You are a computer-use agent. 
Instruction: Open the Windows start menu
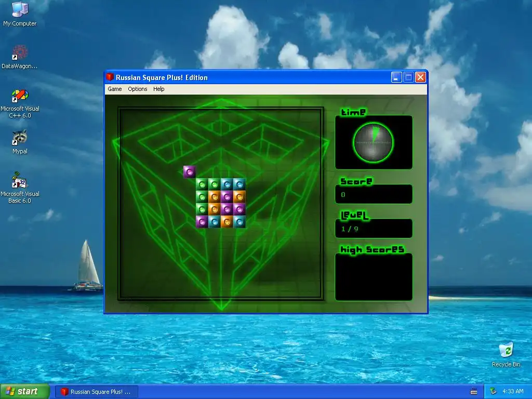25,392
